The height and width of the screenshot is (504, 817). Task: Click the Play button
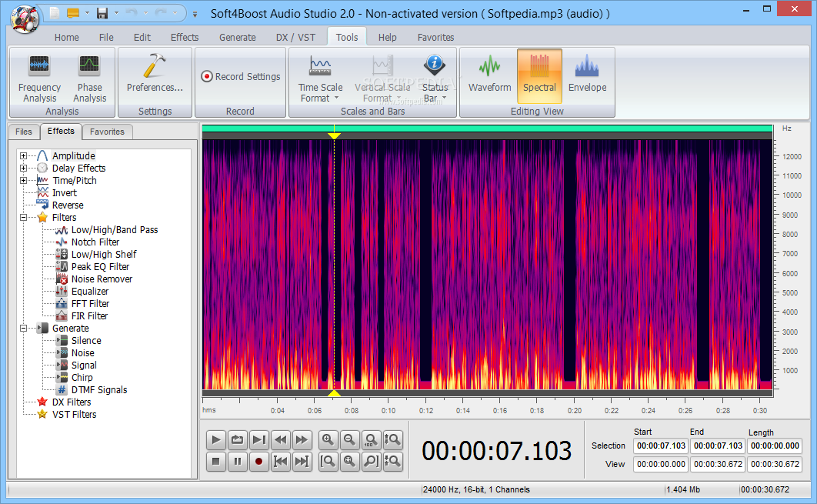tap(215, 440)
